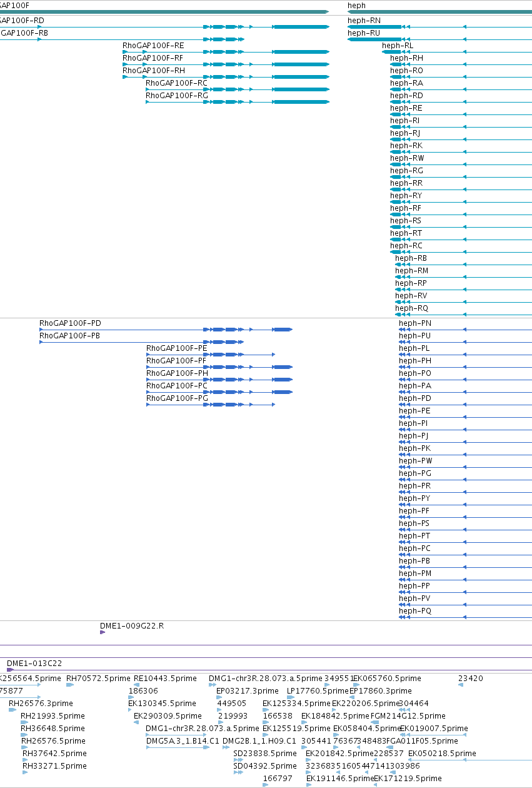Image resolution: width=532 pixels, height=788 pixels.
Task: Select polypeptide RhoGAP100F-PF
Action: pyautogui.click(x=176, y=361)
